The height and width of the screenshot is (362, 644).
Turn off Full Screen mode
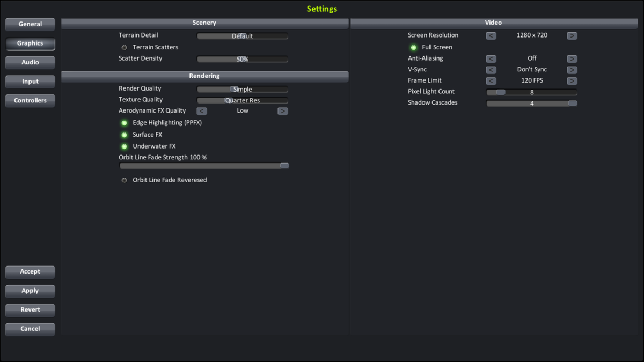(x=413, y=47)
